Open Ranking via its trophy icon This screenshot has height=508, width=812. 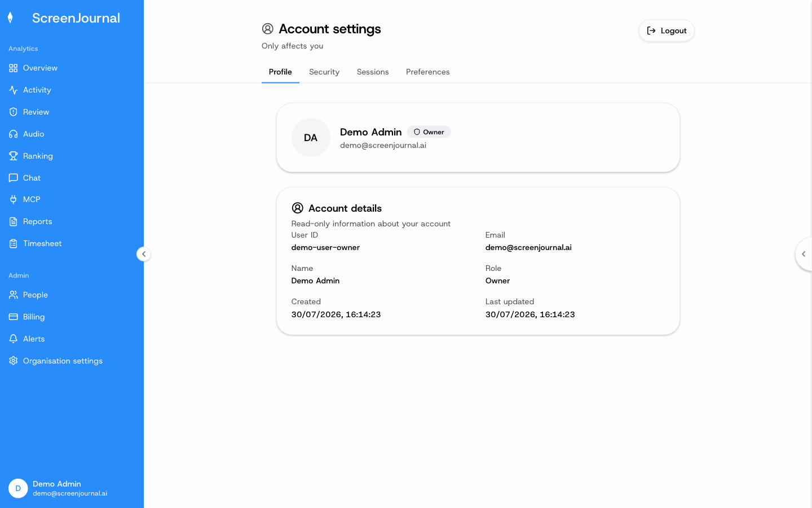14,156
